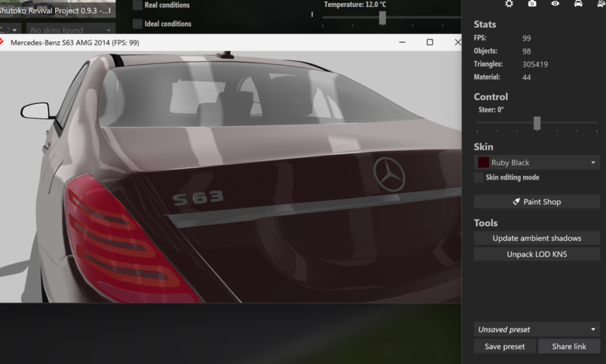Click the Ruby Black color swatch
The image size is (606, 364).
pyautogui.click(x=483, y=162)
